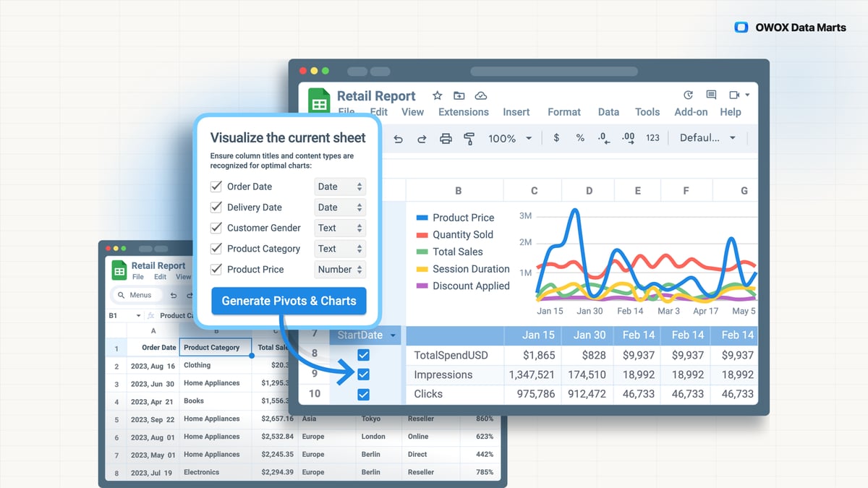Screen dimensions: 868x488
Task: Click the undo arrow in back window
Action: [173, 295]
